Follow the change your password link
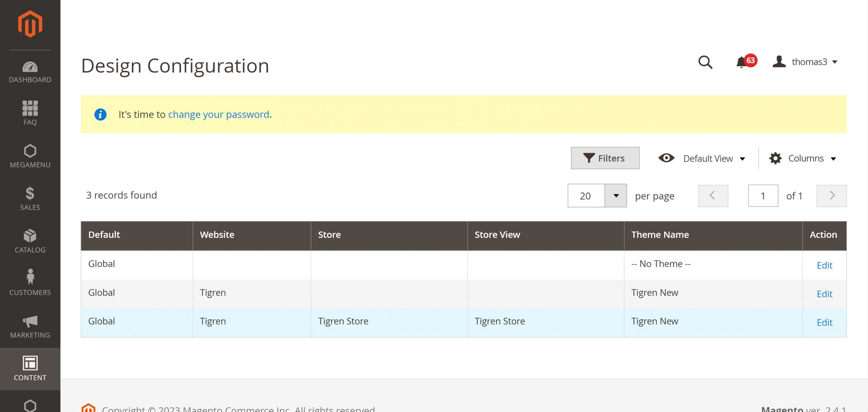Screen dimensions: 868x412 pos(218,115)
